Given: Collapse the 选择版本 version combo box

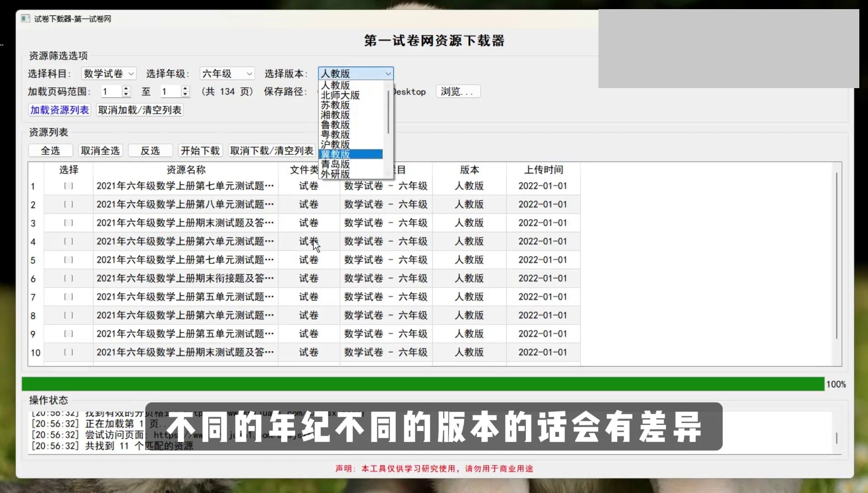Looking at the screenshot, I should point(388,73).
